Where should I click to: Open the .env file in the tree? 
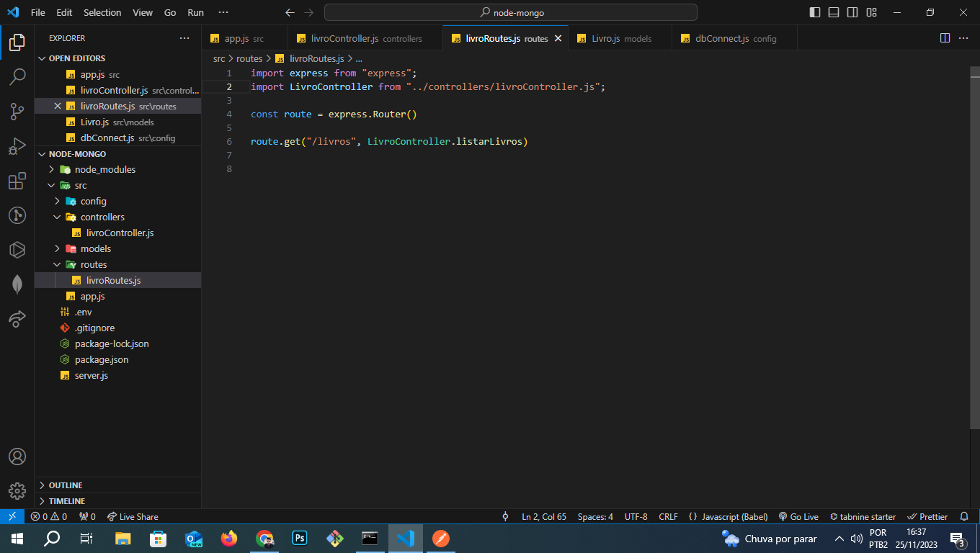coord(117,312)
